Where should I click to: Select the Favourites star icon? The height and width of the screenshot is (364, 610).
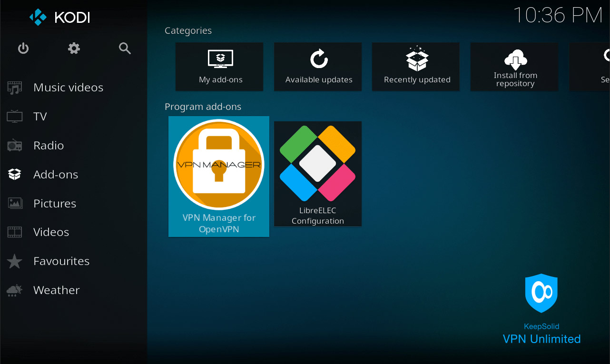15,261
